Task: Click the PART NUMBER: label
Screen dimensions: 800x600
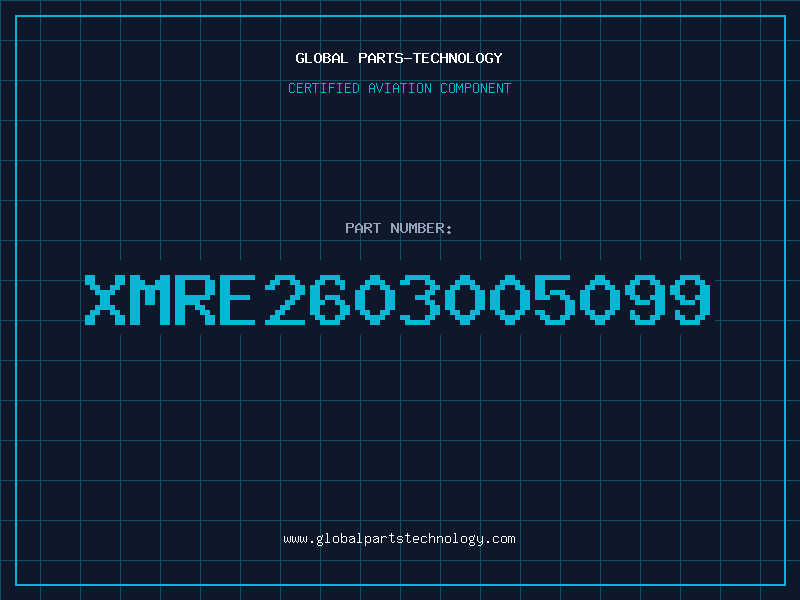Action: (399, 228)
